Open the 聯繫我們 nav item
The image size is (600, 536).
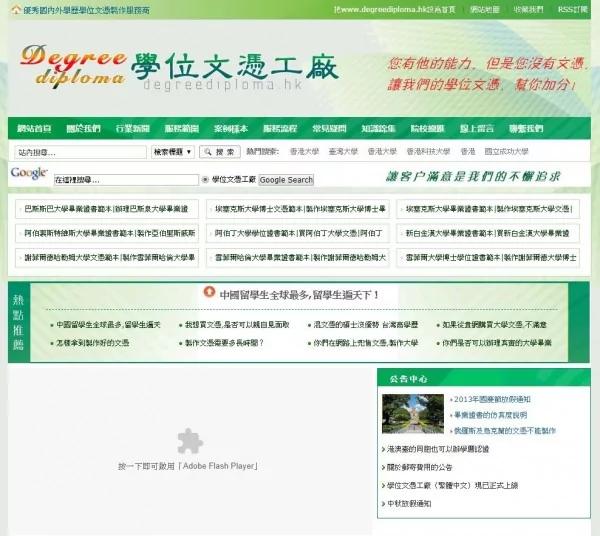coord(526,129)
